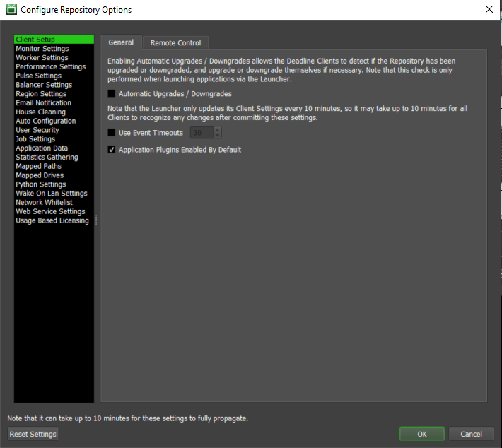Screen dimensions: 502x448
Task: Enable Automatic Upgrades / Downgrades checkbox
Action: 112,93
